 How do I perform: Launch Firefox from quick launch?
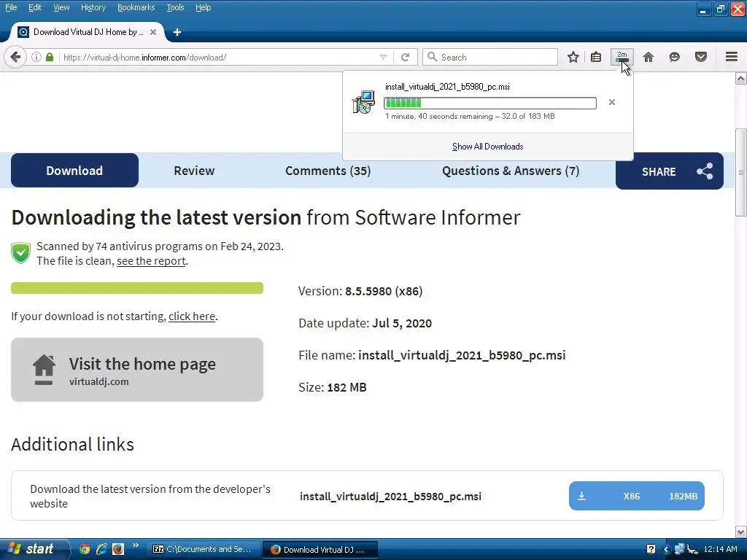pyautogui.click(x=117, y=549)
